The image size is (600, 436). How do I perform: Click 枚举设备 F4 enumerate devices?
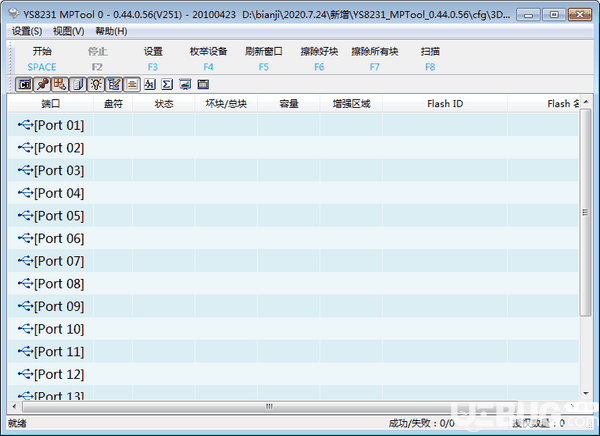[x=209, y=59]
